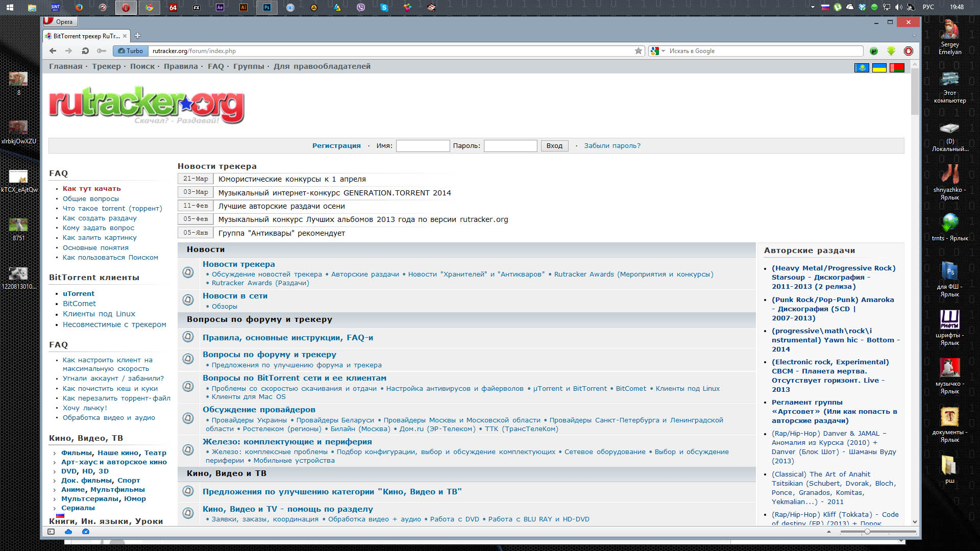980x551 pixels.
Task: Select the Belarus flag icon
Action: [897, 68]
